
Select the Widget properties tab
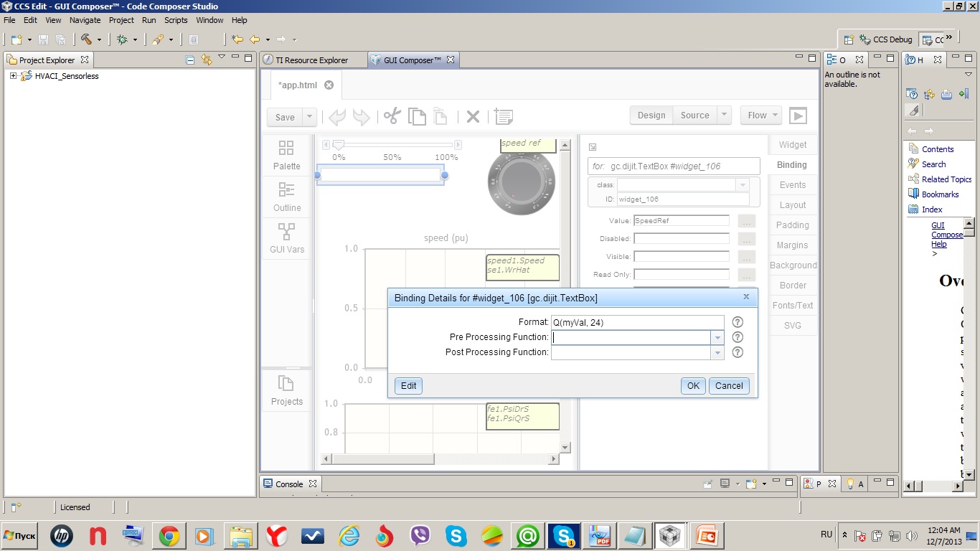tap(793, 144)
